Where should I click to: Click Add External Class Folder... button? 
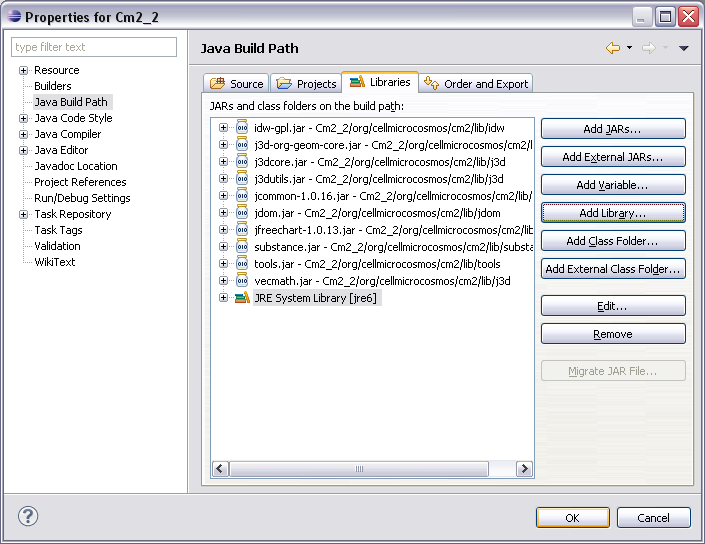point(613,269)
